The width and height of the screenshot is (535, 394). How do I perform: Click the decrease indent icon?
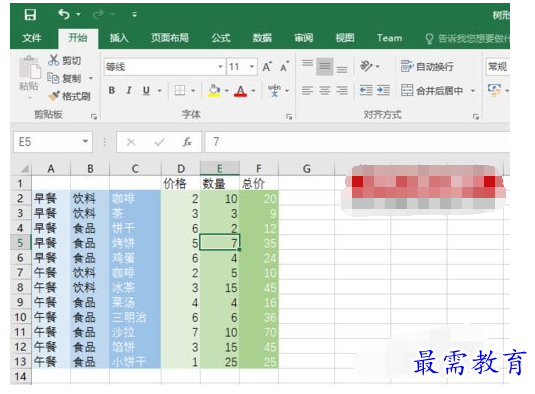coord(366,90)
